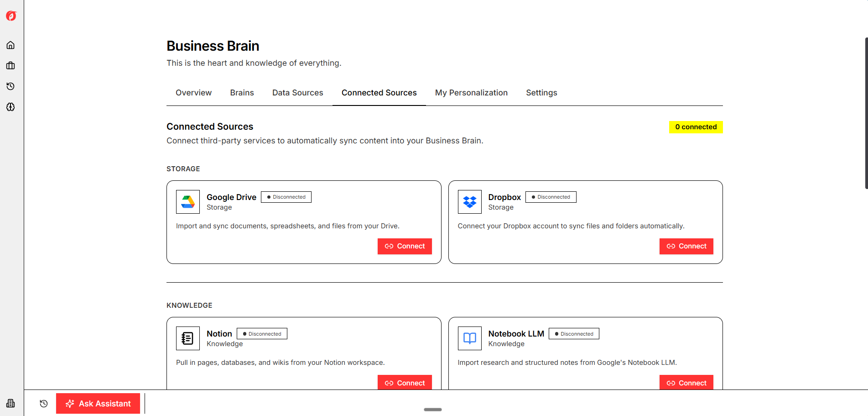Click the Google Drive logo icon
The height and width of the screenshot is (416, 868).
188,202
